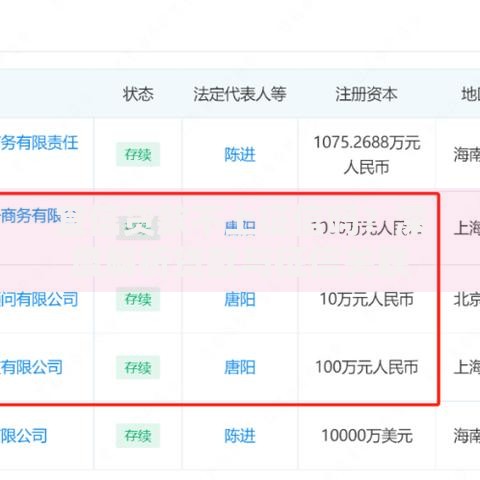
Task: Click company name ending 商务有限
Action: [x=38, y=216]
